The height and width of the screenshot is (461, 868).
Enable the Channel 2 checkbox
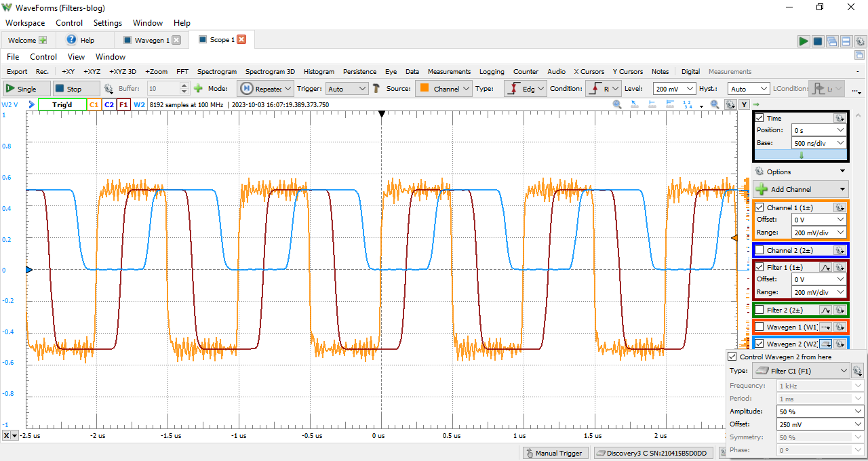[758, 250]
